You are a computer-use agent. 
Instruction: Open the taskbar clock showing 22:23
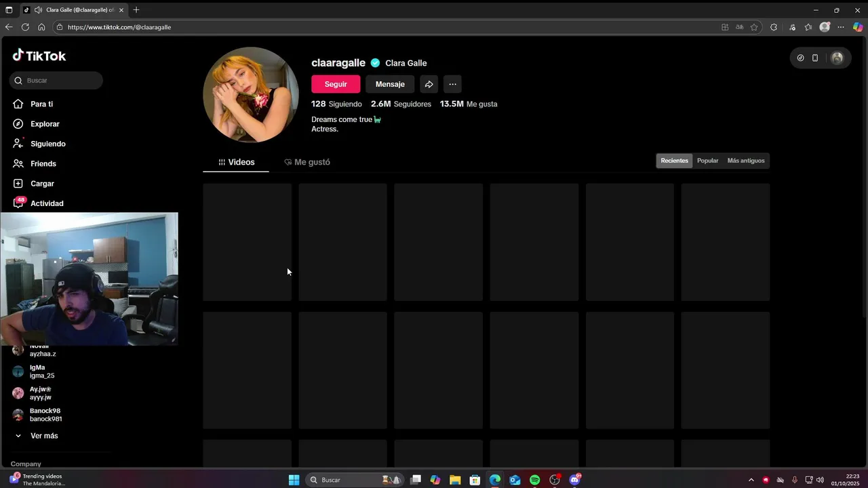click(x=846, y=480)
